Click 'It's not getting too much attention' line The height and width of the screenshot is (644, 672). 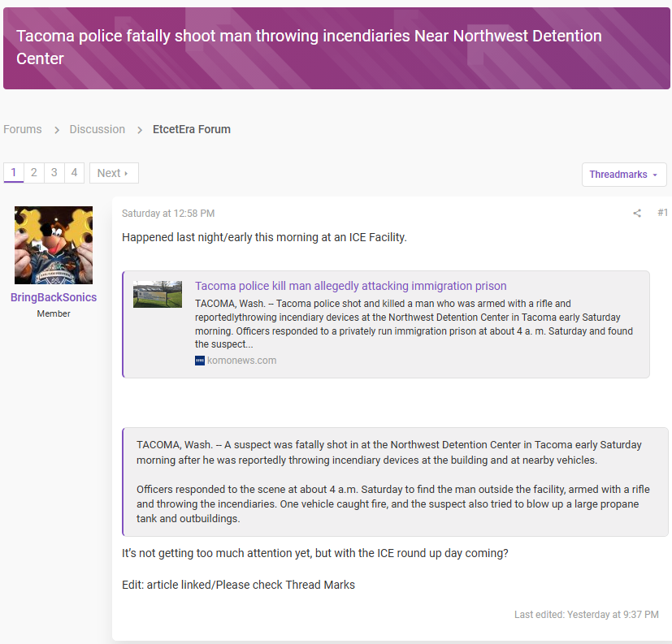pos(315,553)
